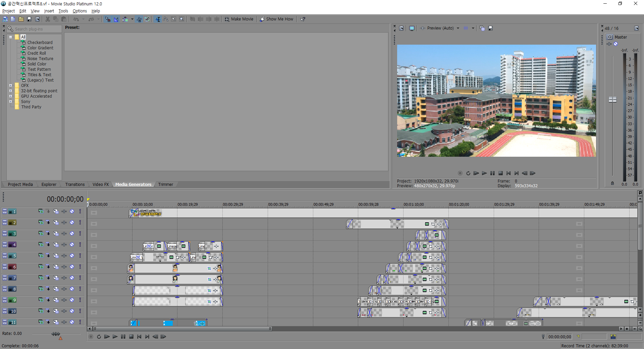Click the Search plug-ins field
This screenshot has width=644, height=349.
[34, 29]
